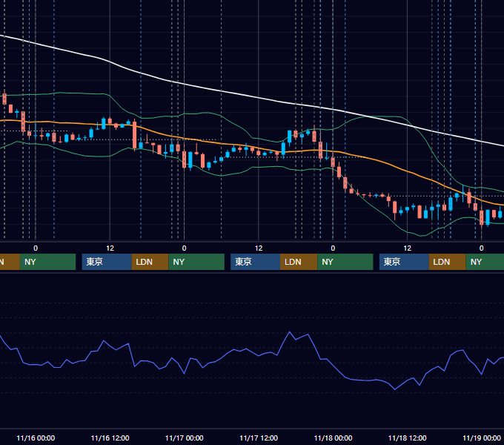Select the NY session block starting before 11/17 00:00
The image size is (504, 445).
point(196,262)
